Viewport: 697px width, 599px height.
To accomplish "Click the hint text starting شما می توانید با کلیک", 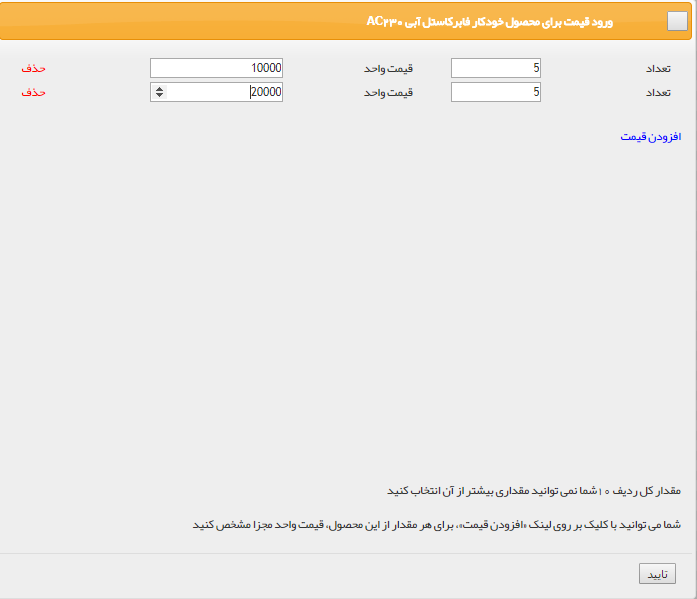I will [x=437, y=525].
